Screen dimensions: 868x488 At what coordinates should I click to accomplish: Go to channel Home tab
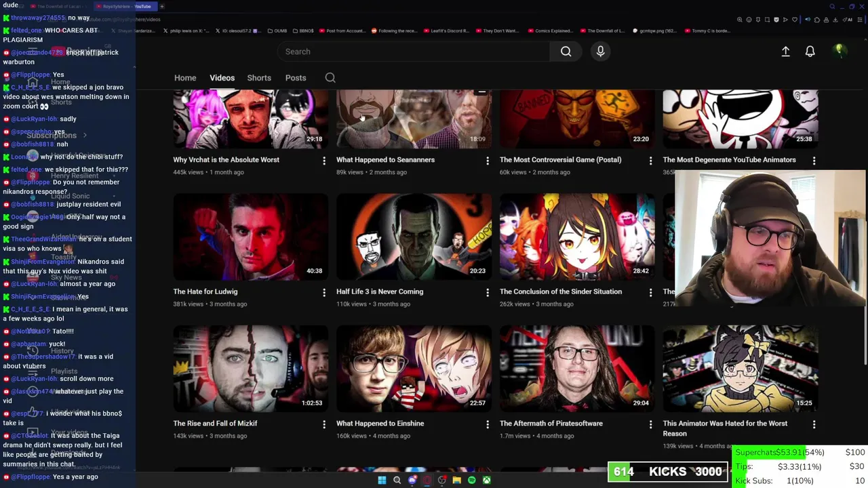point(185,78)
